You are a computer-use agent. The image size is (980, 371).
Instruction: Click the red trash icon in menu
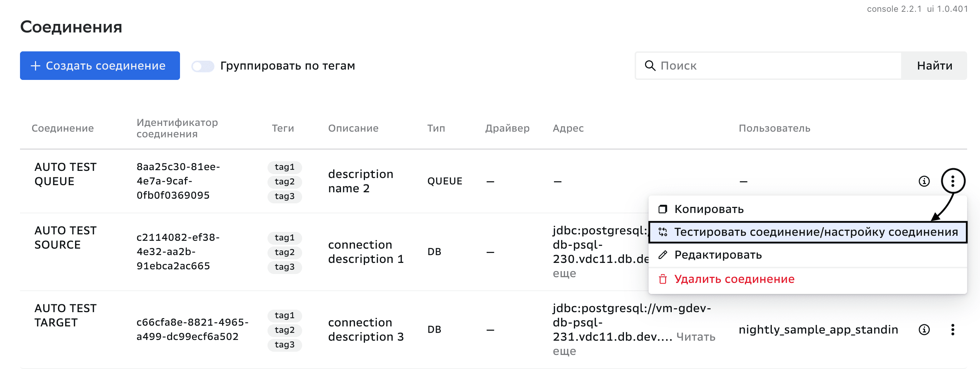click(663, 279)
